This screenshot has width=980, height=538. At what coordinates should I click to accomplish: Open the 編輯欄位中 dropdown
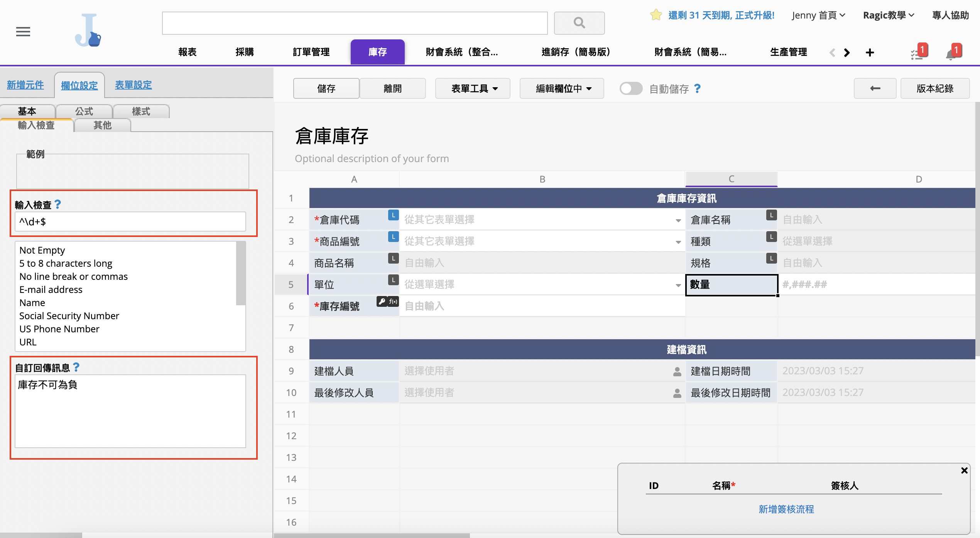click(x=562, y=88)
